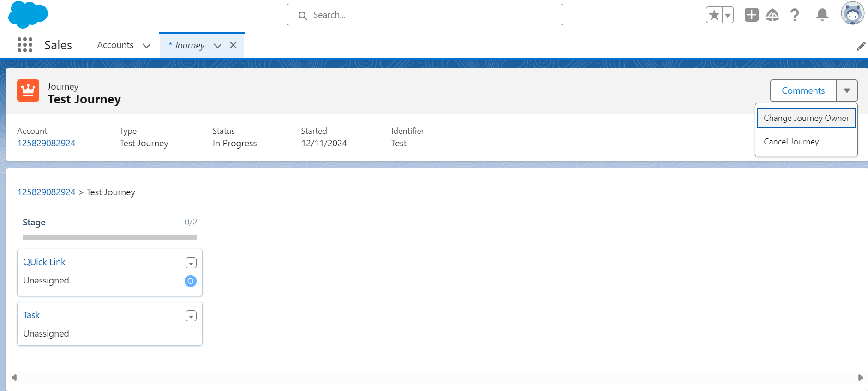
Task: Open account 125829082924 link in the Account field
Action: 46,144
